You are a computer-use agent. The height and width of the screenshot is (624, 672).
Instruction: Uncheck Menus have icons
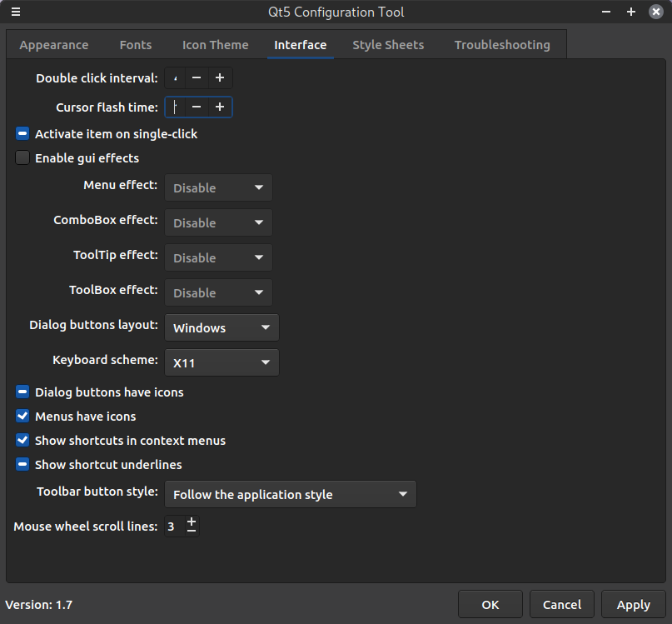pos(22,416)
